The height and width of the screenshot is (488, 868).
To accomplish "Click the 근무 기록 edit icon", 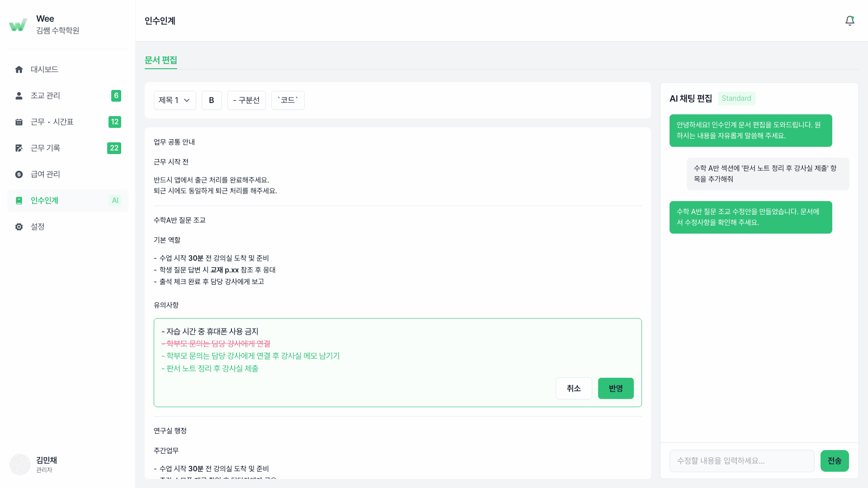I will (x=19, y=148).
